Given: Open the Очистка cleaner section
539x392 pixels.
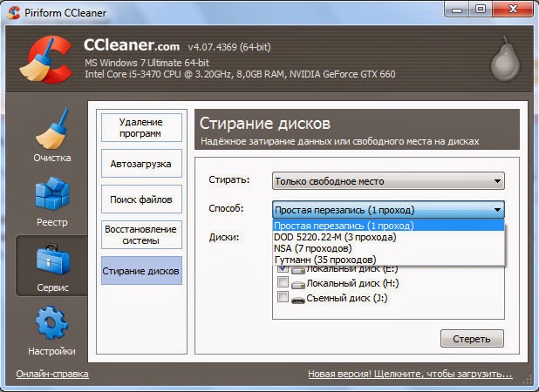Looking at the screenshot, I should pos(52,136).
